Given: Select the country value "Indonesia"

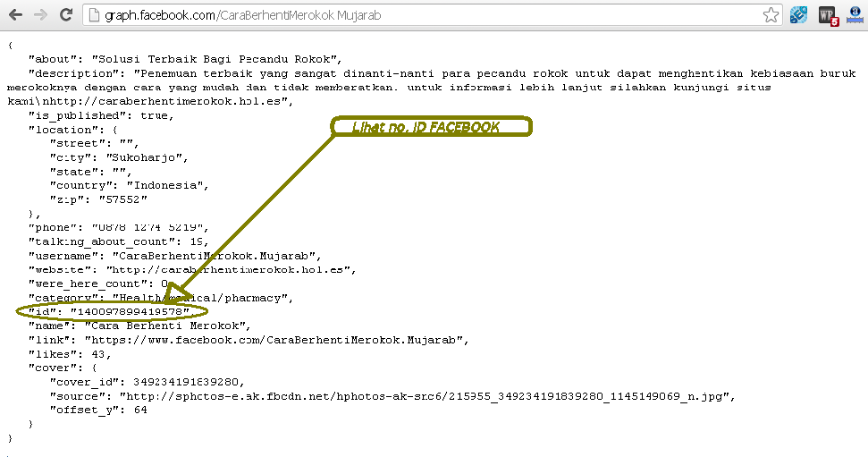Looking at the screenshot, I should pyautogui.click(x=164, y=185).
